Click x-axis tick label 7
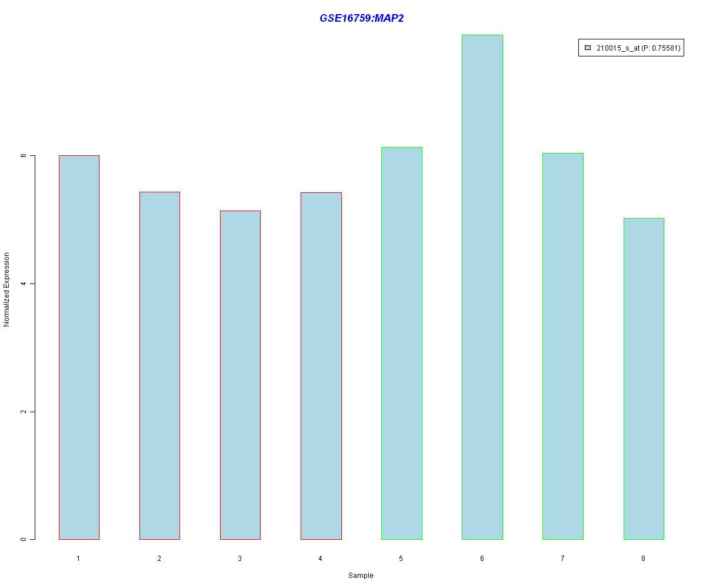The height and width of the screenshot is (588, 706). (x=562, y=559)
